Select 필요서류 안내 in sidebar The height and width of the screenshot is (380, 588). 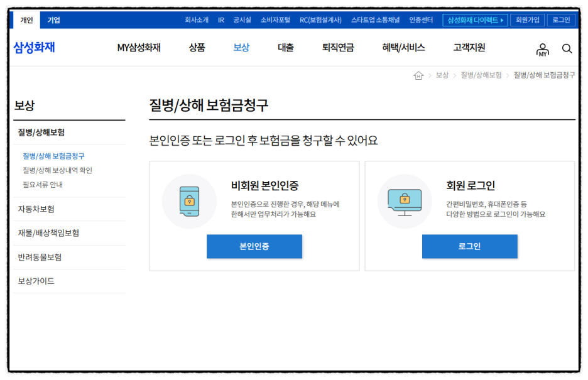43,185
